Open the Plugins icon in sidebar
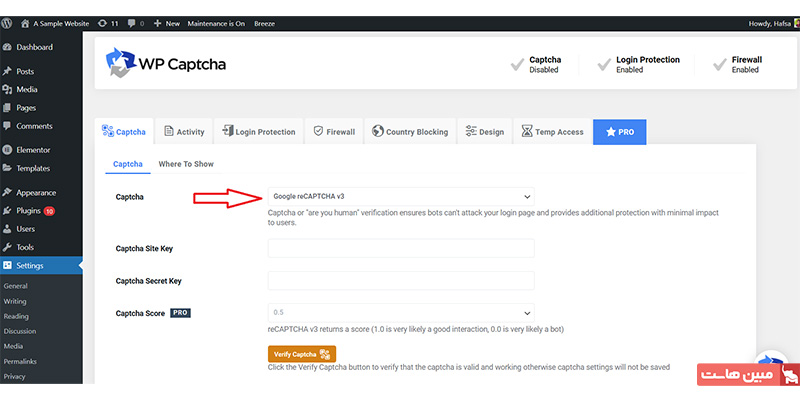 (x=7, y=211)
